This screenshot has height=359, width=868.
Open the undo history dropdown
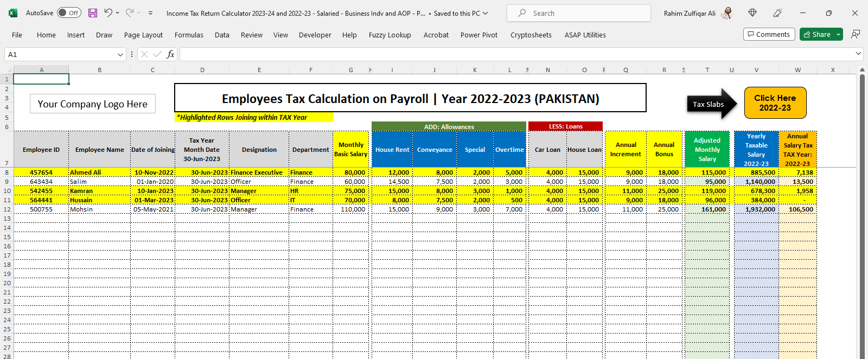coord(117,13)
